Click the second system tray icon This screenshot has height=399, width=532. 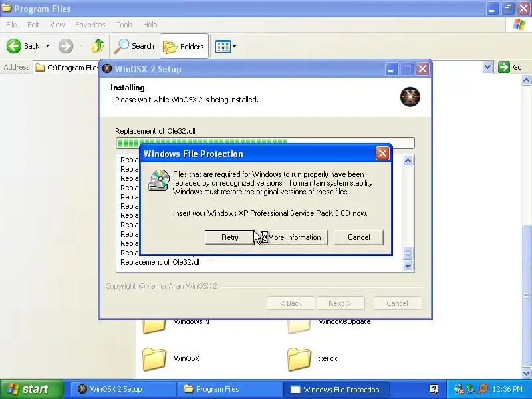471,389
